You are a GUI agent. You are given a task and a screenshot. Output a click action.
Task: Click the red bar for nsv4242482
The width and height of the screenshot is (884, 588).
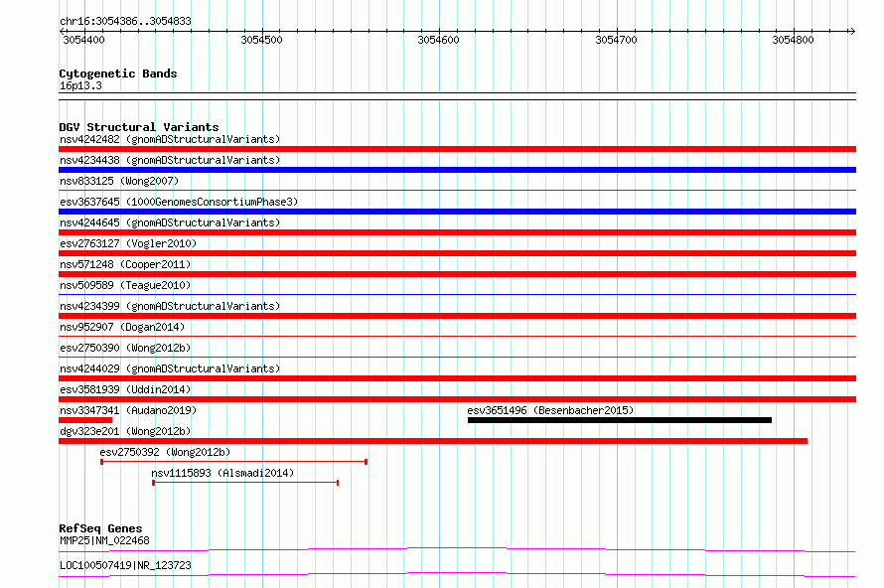click(457, 149)
